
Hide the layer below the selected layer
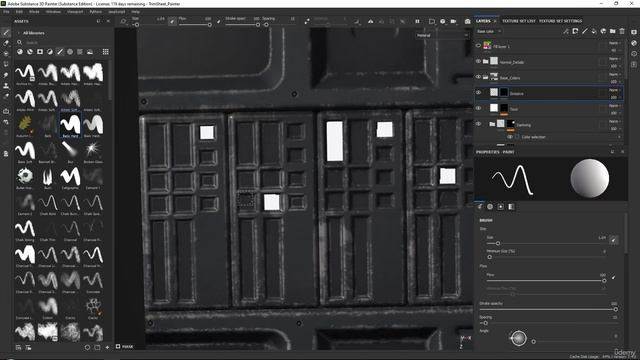click(478, 108)
